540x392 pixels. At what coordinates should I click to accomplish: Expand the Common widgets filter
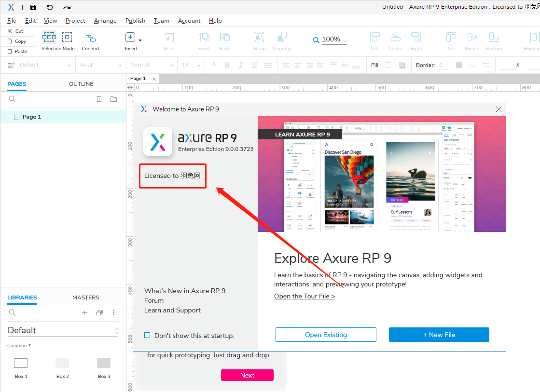pos(18,345)
